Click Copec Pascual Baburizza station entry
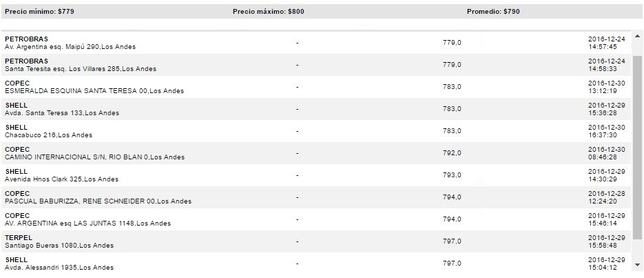Viewport: 644px width, 278px height. pos(98,197)
